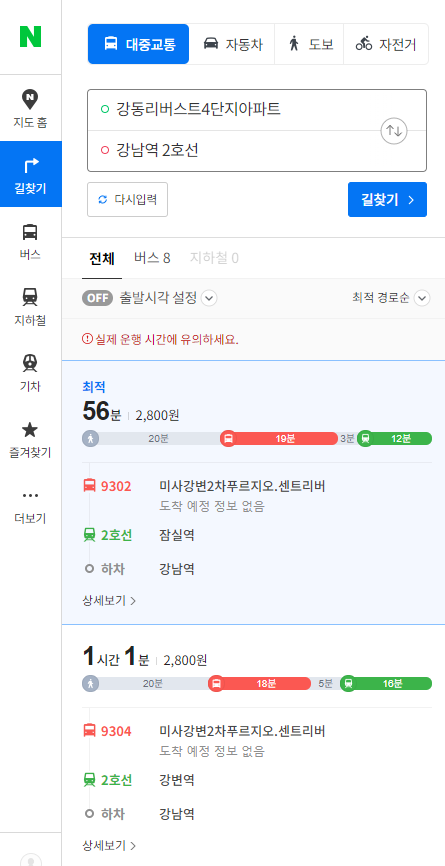Screen dimensions: 445x866
Task: Click green subway icon in 56분 route bar
Action: 365,439
